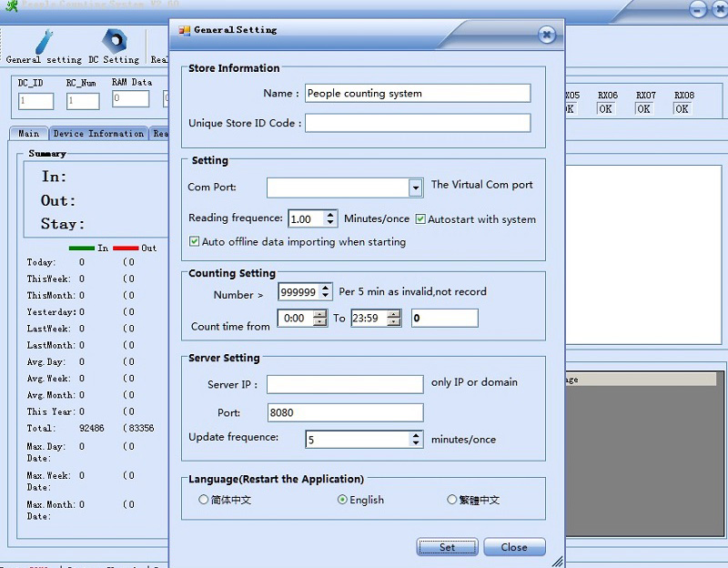
Task: Click the Close button in dialog
Action: click(x=514, y=547)
